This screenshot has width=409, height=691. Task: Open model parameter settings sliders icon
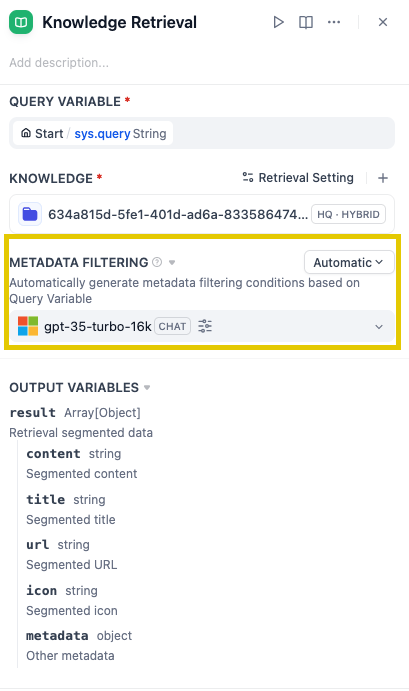[x=205, y=326]
